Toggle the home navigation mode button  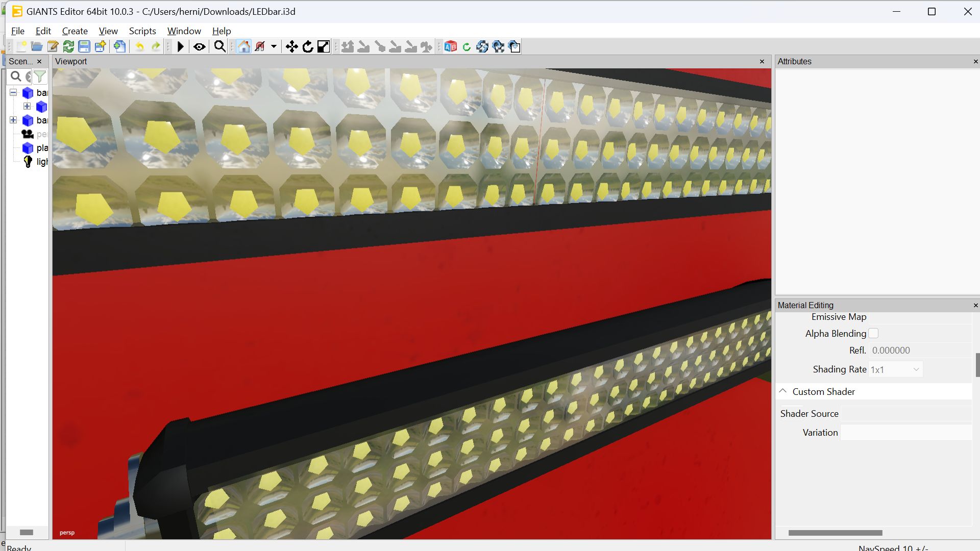coord(244,47)
